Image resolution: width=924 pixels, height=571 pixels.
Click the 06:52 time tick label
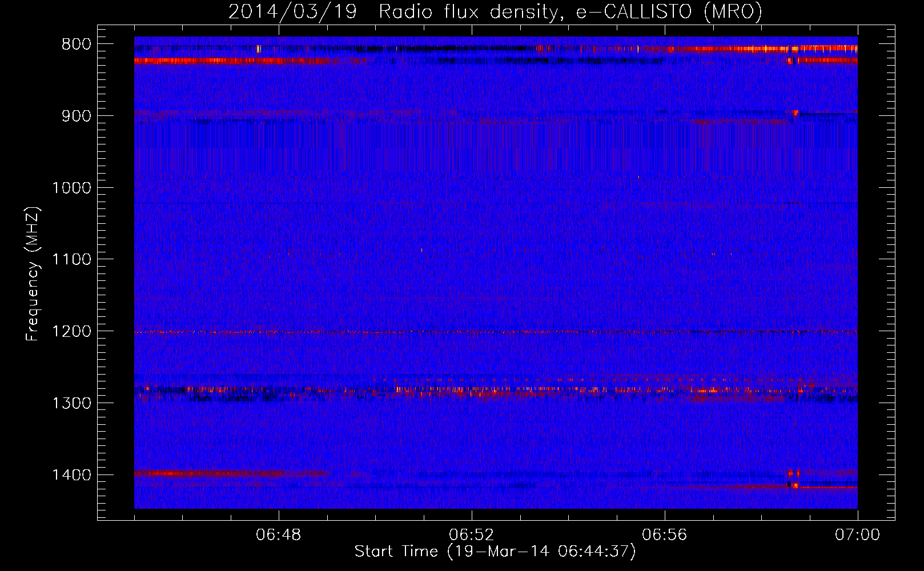472,535
